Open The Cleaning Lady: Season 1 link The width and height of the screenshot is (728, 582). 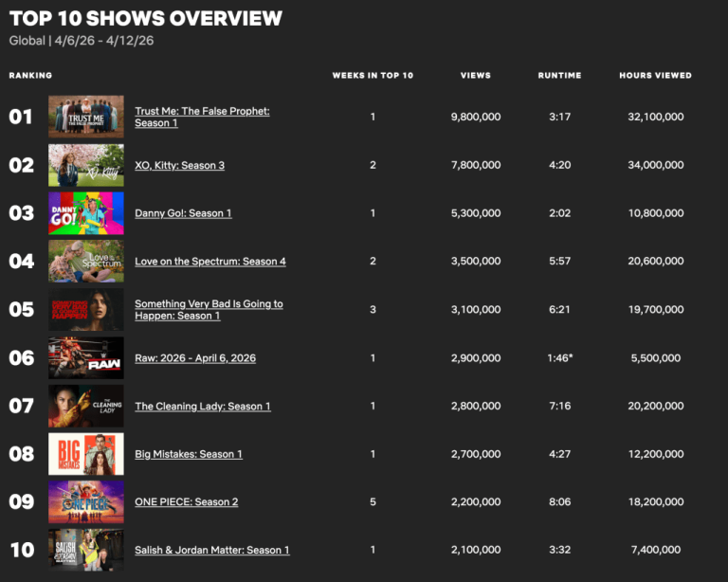[203, 406]
